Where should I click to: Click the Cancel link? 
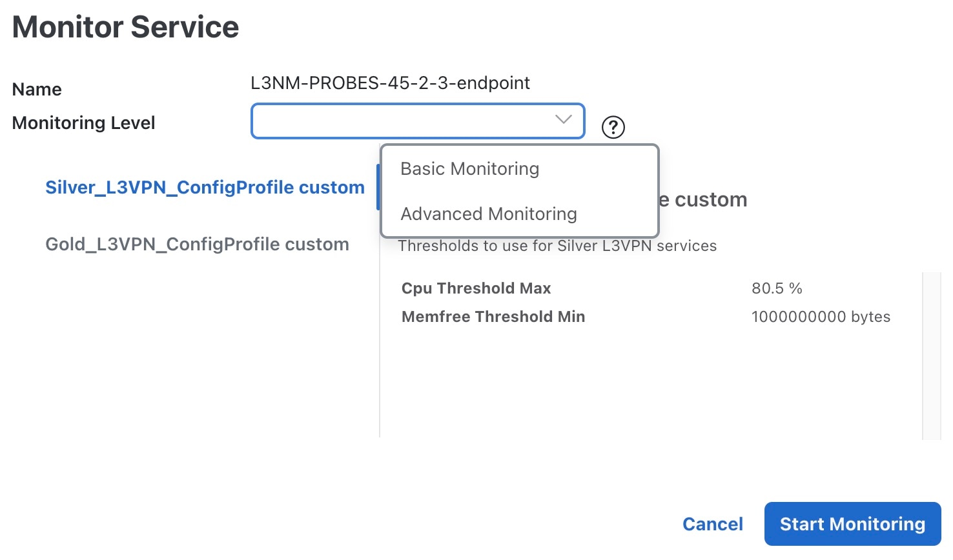[x=712, y=524]
